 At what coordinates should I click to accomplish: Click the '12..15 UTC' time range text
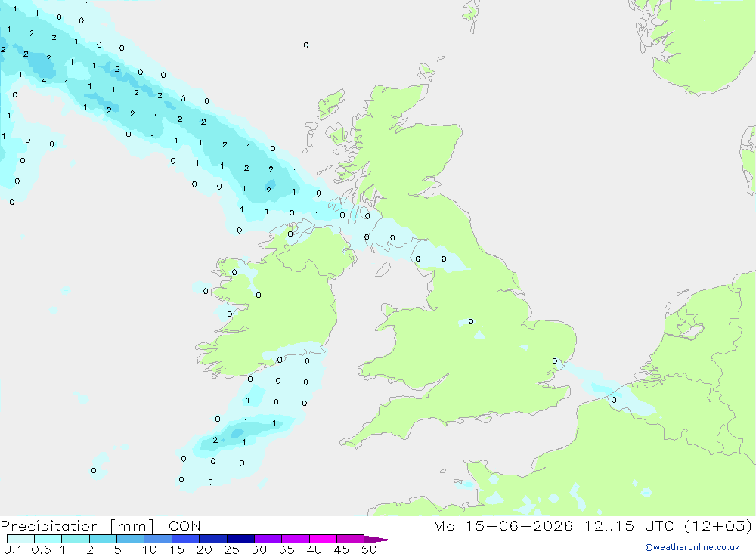tap(629, 525)
